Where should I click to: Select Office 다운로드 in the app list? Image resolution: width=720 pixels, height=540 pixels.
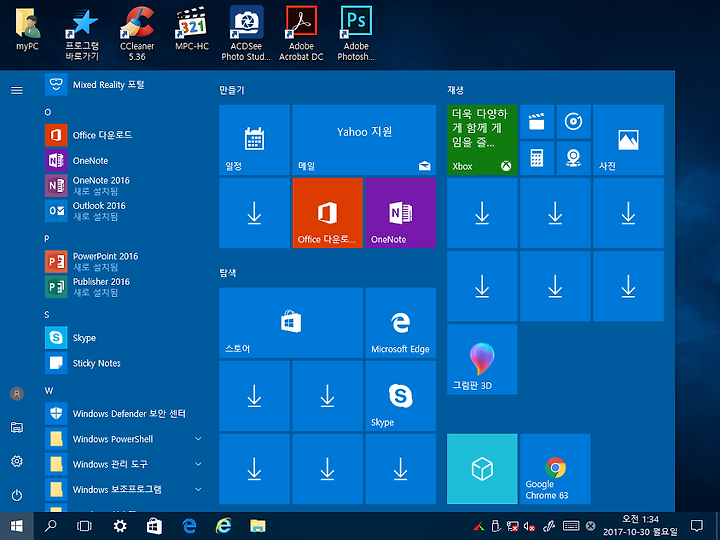coord(123,135)
